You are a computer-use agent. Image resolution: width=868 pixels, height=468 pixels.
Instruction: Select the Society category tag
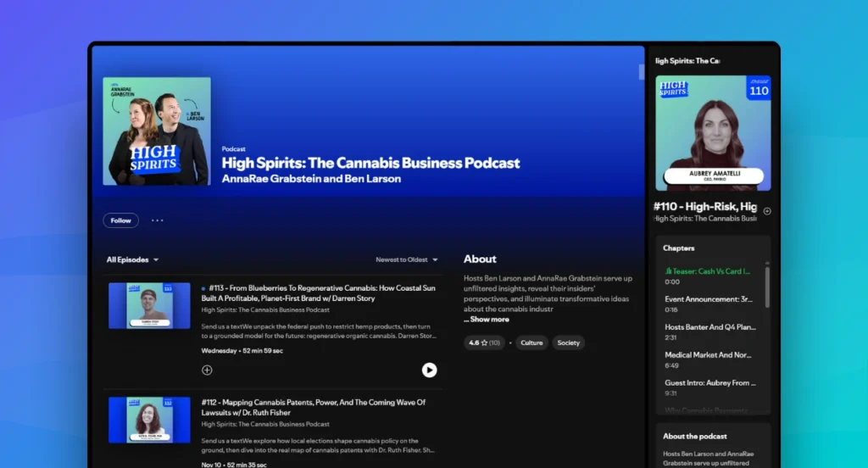(x=568, y=343)
